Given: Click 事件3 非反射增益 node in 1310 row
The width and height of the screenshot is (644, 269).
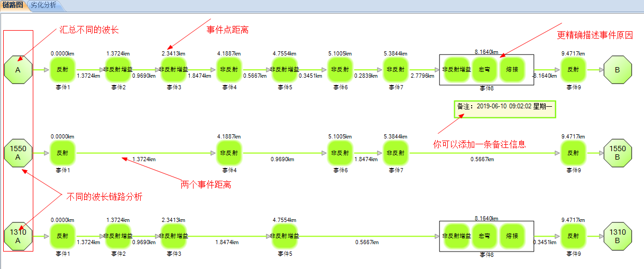Looking at the screenshot, I should click(x=173, y=237).
